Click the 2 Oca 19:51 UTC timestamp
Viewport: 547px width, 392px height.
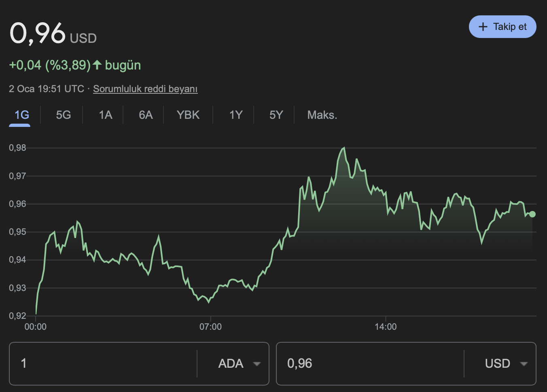coord(47,89)
